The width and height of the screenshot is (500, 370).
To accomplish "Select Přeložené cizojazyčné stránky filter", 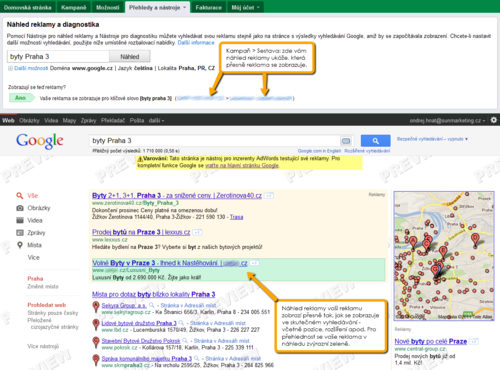I will [53, 323].
